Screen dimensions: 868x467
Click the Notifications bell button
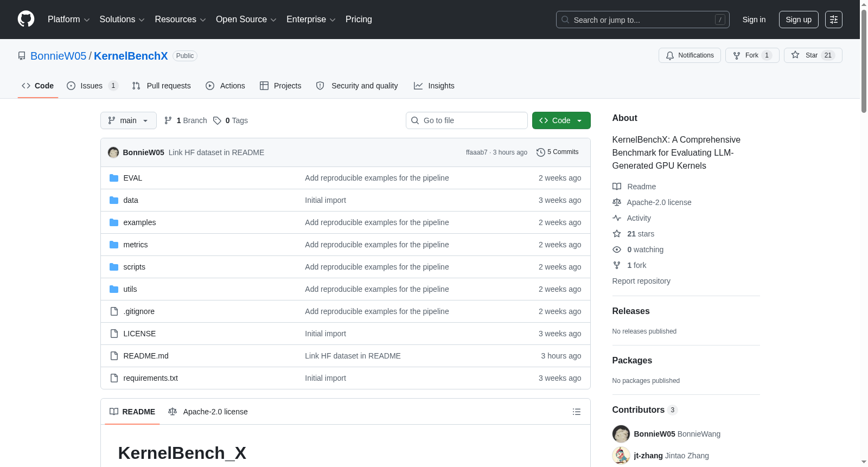tap(690, 55)
